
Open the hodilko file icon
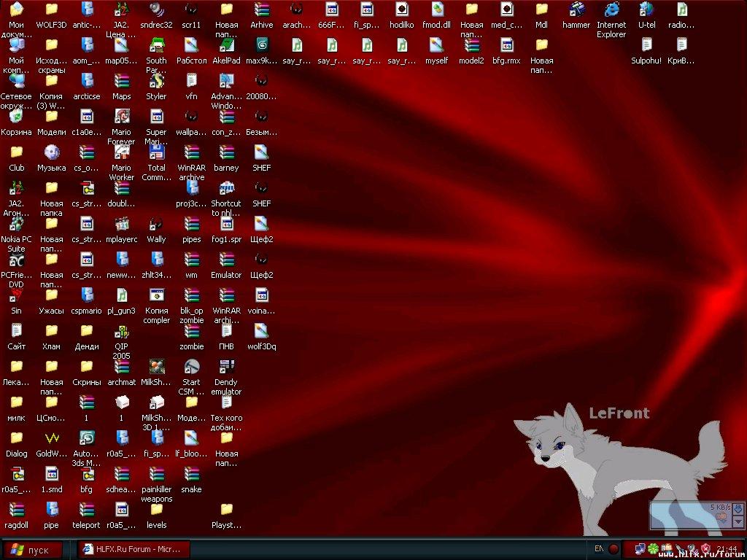click(x=402, y=9)
